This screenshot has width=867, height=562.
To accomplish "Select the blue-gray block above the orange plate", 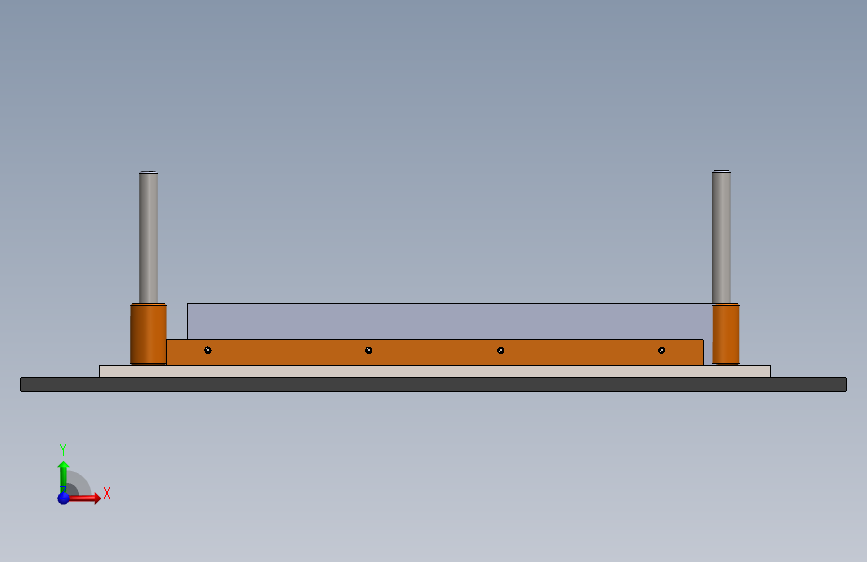I will (450, 321).
